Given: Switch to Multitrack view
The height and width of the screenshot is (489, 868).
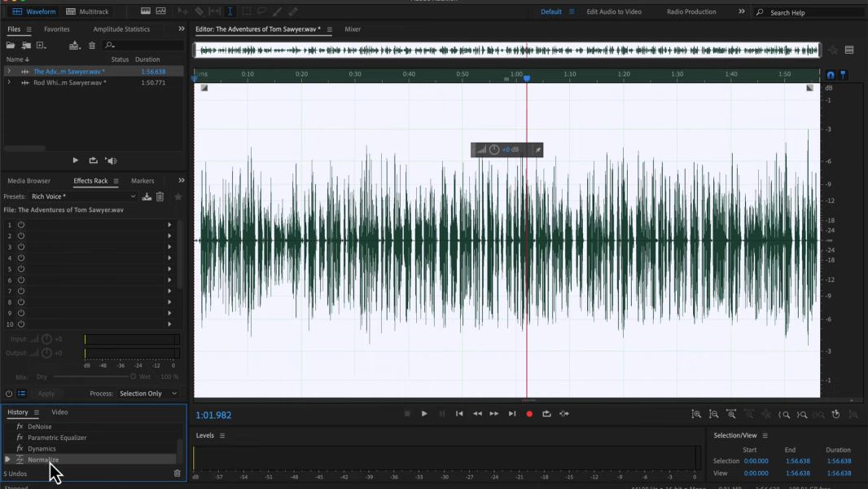Looking at the screenshot, I should (x=87, y=11).
